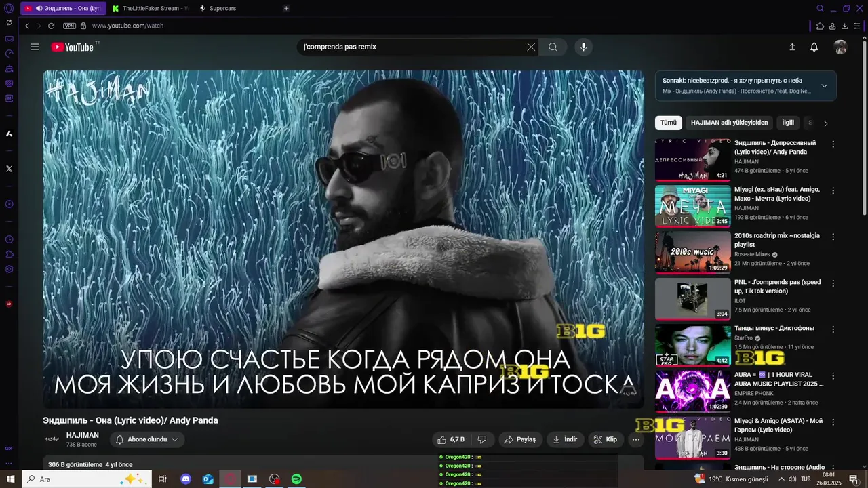
Task: Open Windows Start menu
Action: [x=10, y=479]
